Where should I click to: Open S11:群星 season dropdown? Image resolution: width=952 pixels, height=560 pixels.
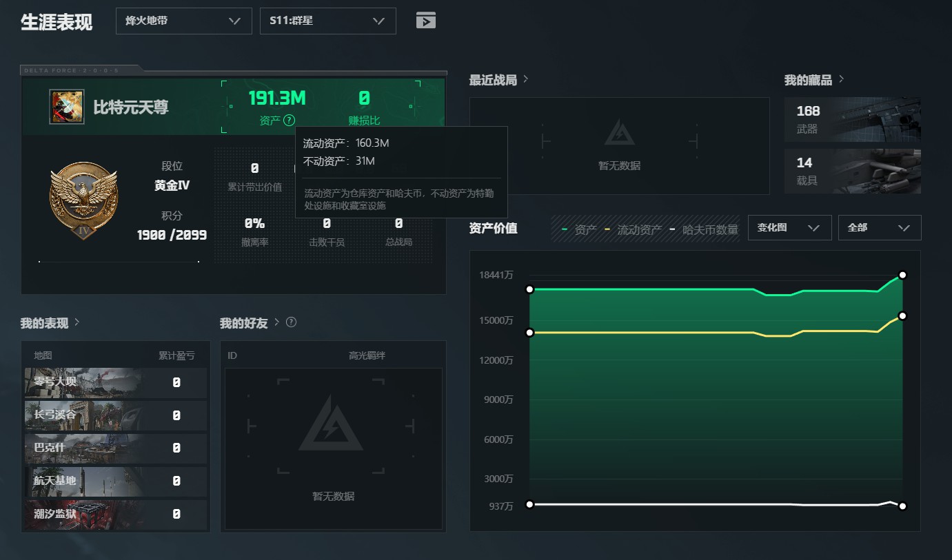[x=328, y=21]
